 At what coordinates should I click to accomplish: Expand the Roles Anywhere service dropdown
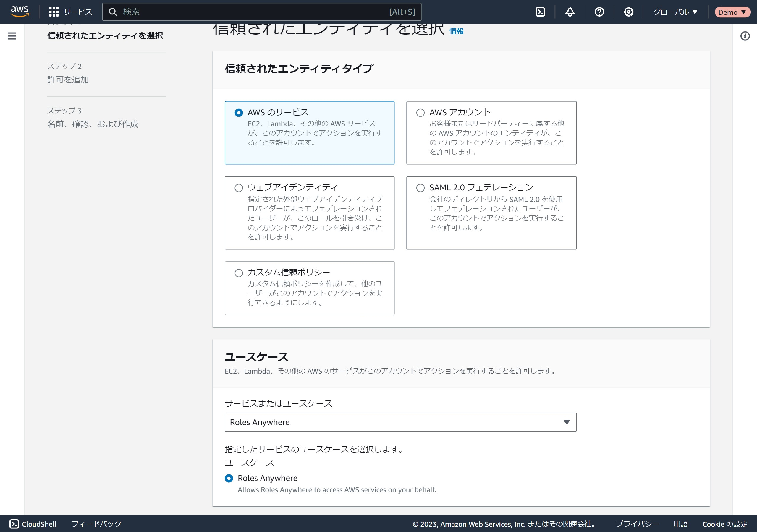(x=400, y=422)
